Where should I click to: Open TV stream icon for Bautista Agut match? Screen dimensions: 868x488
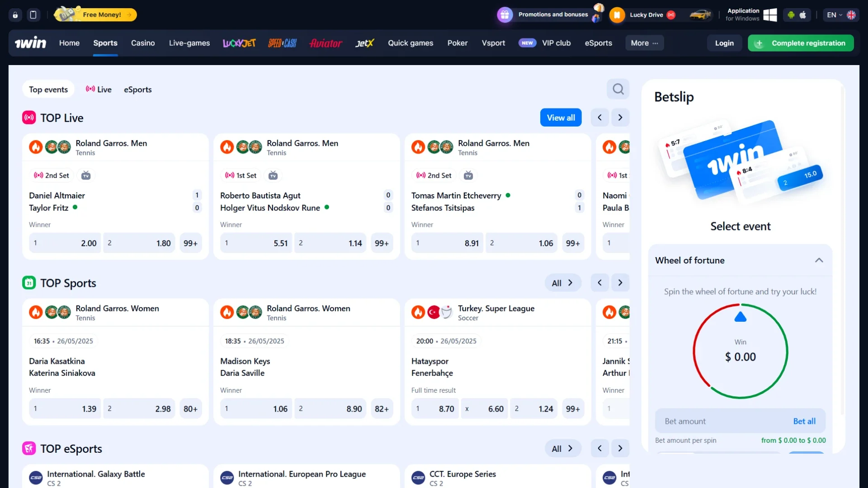(273, 175)
